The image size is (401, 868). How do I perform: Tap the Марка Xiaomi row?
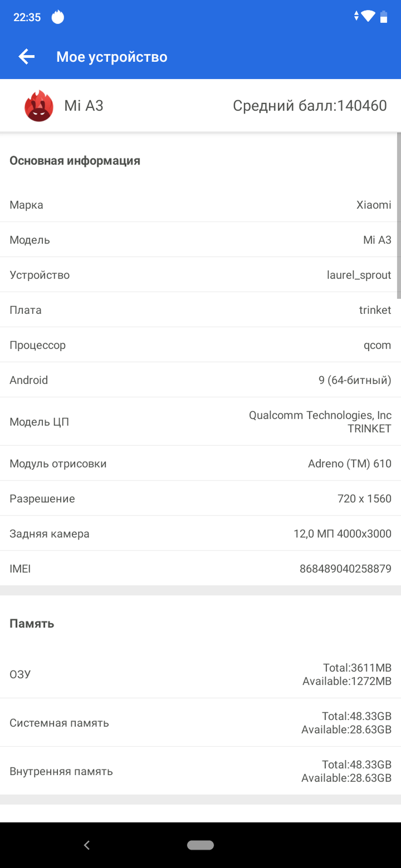pos(200,205)
